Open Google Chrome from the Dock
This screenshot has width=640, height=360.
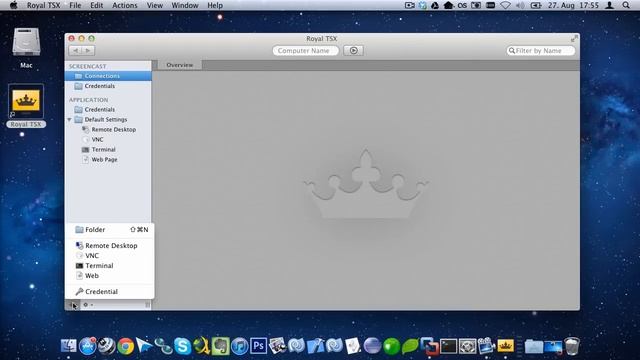click(x=126, y=346)
